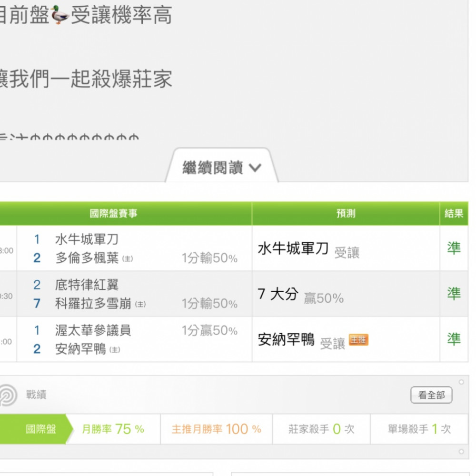The height and width of the screenshot is (476, 476).
Task: Click the 戰績 section title
Action: tap(36, 395)
